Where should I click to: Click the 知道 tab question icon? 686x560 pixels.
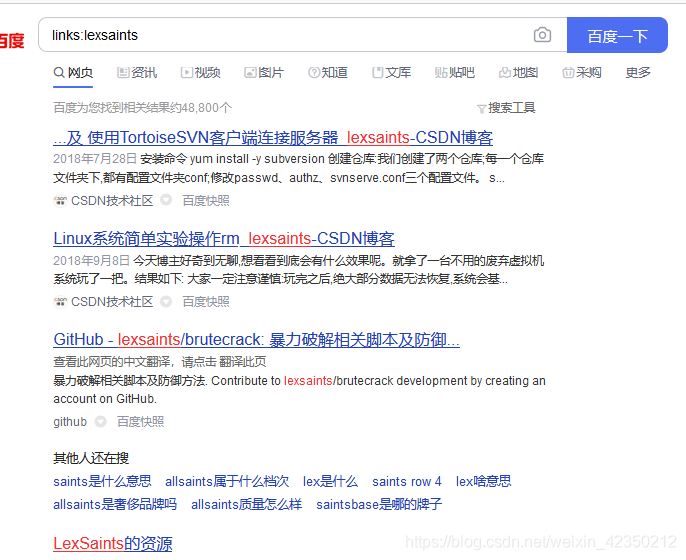pyautogui.click(x=314, y=72)
